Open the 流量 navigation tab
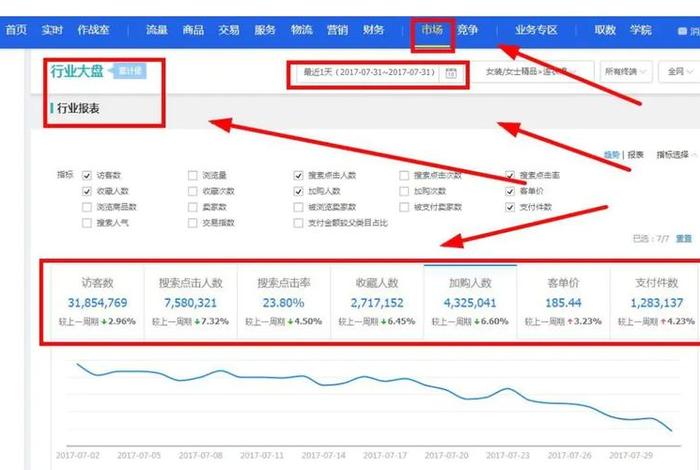The image size is (700, 470). (x=157, y=30)
